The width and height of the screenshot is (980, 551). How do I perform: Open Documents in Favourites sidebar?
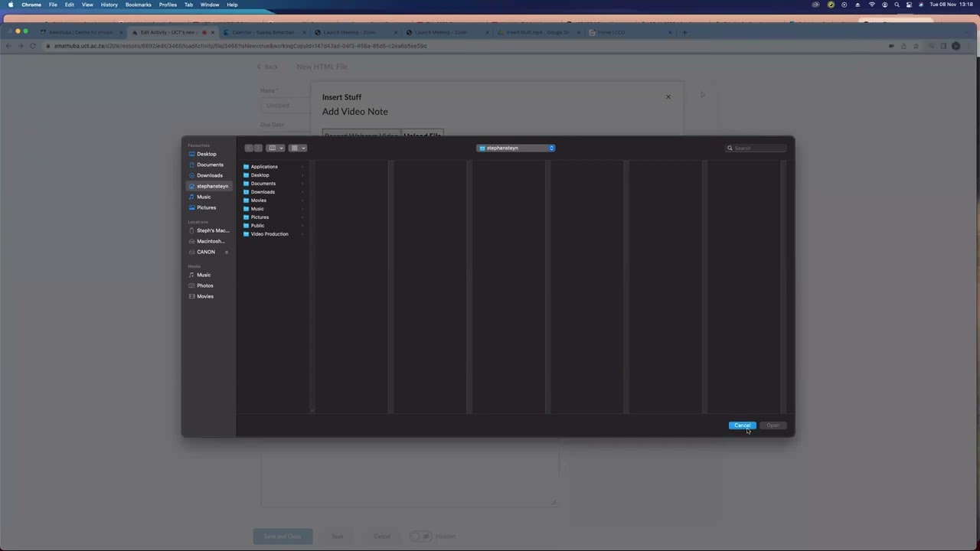coord(208,165)
